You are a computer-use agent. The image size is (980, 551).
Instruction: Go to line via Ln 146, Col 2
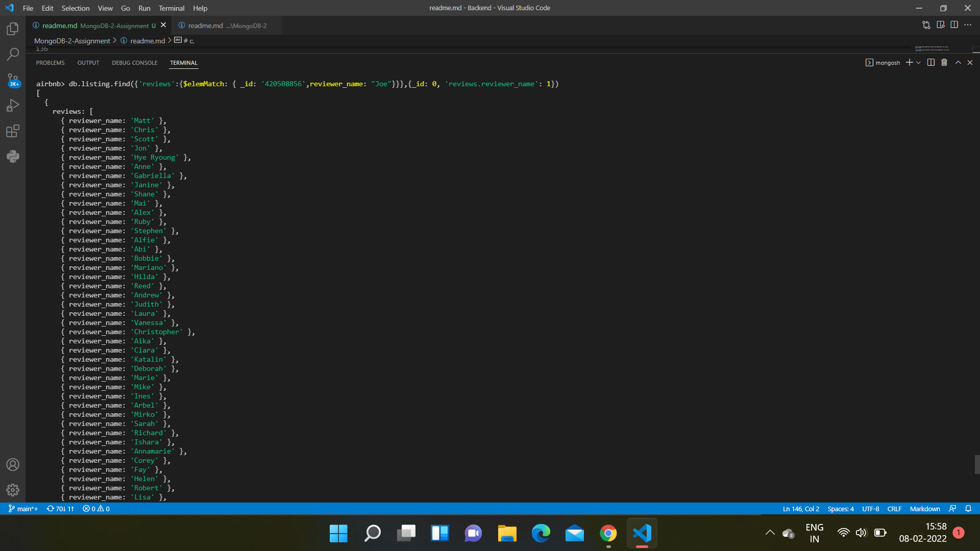(801, 509)
